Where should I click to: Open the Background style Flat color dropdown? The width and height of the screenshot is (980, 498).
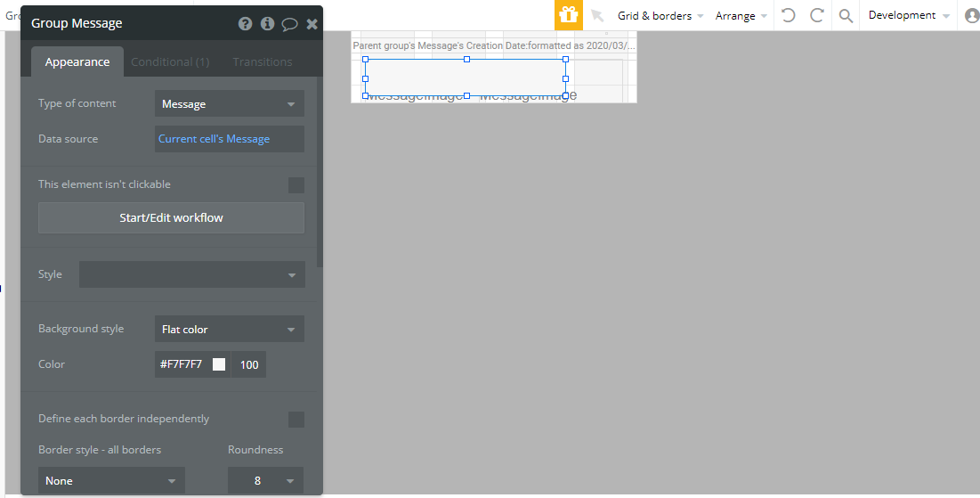coord(230,329)
